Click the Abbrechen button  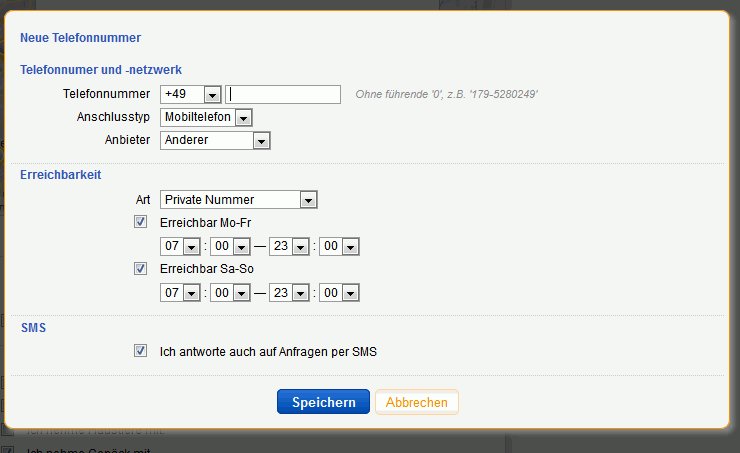(416, 402)
